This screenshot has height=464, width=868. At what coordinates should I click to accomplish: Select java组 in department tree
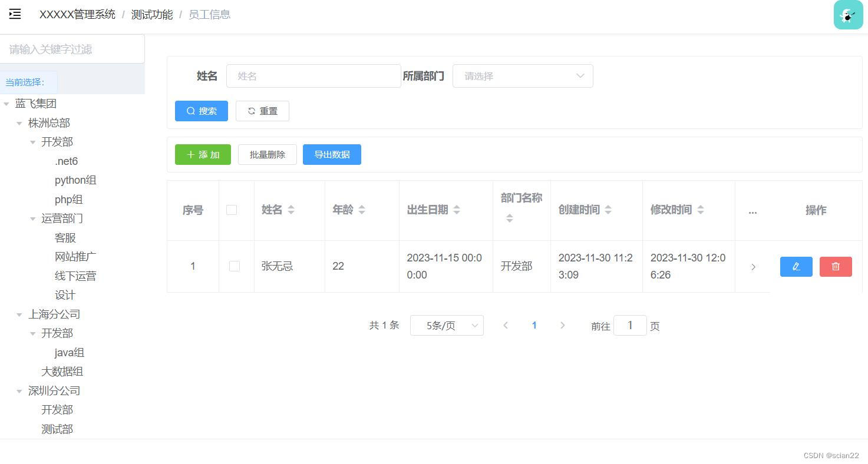tap(70, 353)
